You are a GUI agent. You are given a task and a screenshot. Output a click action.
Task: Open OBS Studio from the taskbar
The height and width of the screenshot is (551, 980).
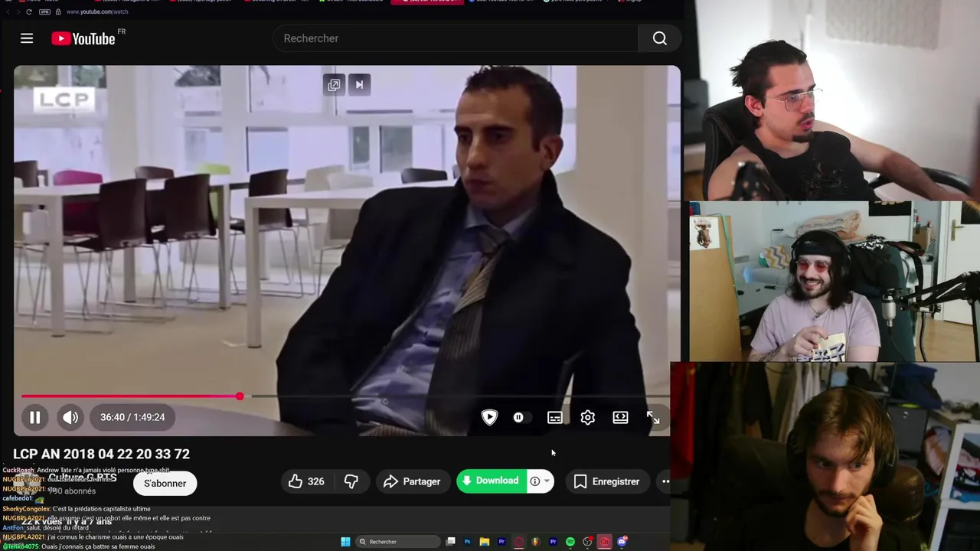tap(588, 542)
